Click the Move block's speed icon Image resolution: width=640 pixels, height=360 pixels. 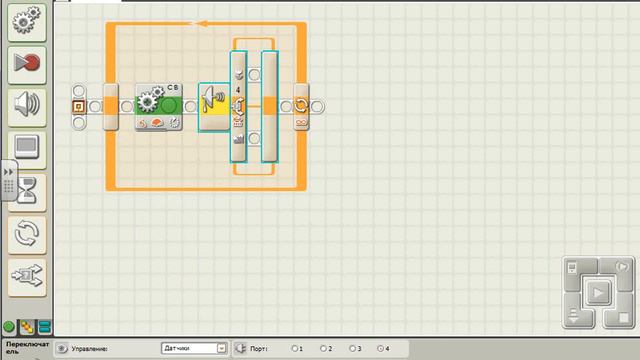point(158,123)
